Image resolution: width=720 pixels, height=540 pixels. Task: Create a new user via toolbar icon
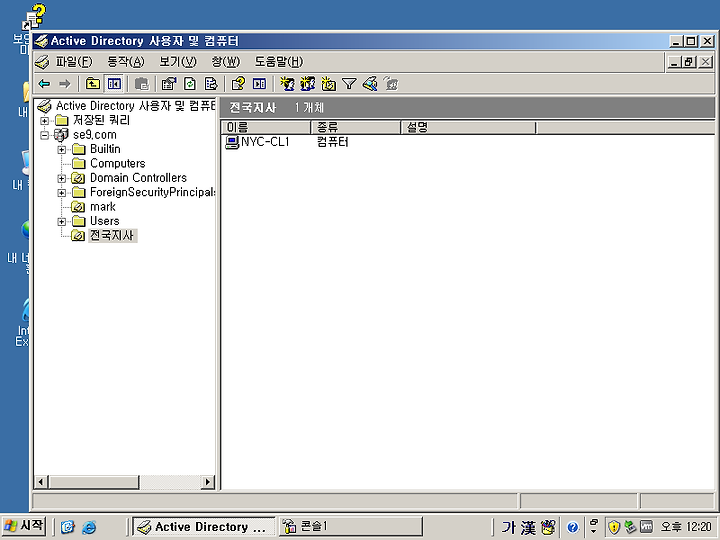(287, 84)
